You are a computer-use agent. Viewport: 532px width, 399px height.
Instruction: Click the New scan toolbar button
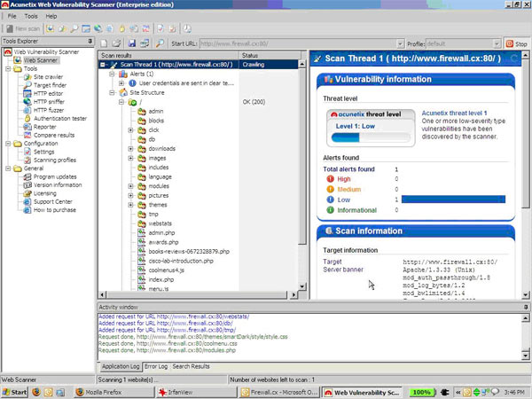[x=23, y=29]
